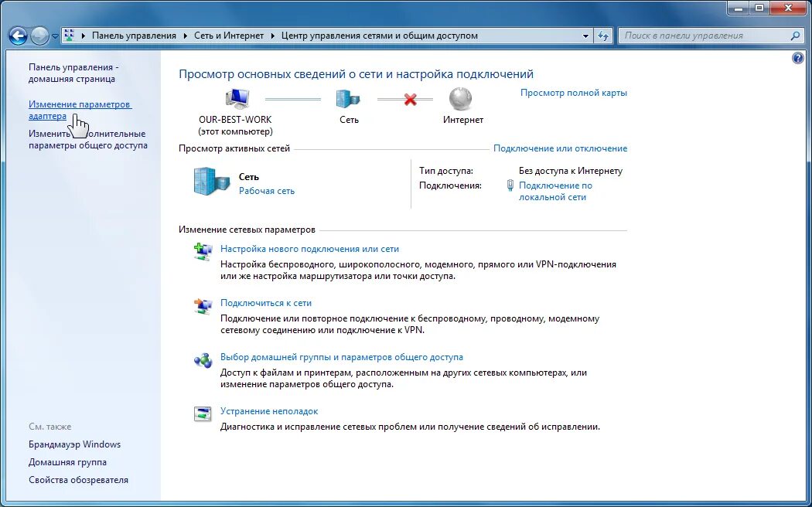Click the Интернет globe icon
The height and width of the screenshot is (507, 812).
[x=461, y=99]
